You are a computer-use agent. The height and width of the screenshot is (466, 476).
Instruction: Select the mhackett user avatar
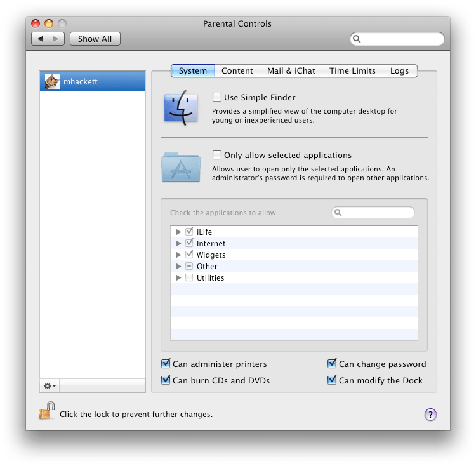click(x=53, y=81)
